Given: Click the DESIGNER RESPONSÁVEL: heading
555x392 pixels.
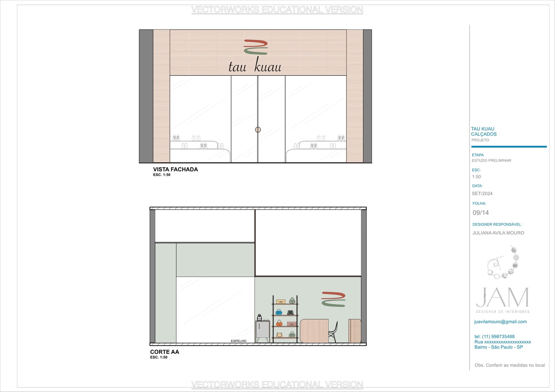Looking at the screenshot, I should (x=497, y=225).
